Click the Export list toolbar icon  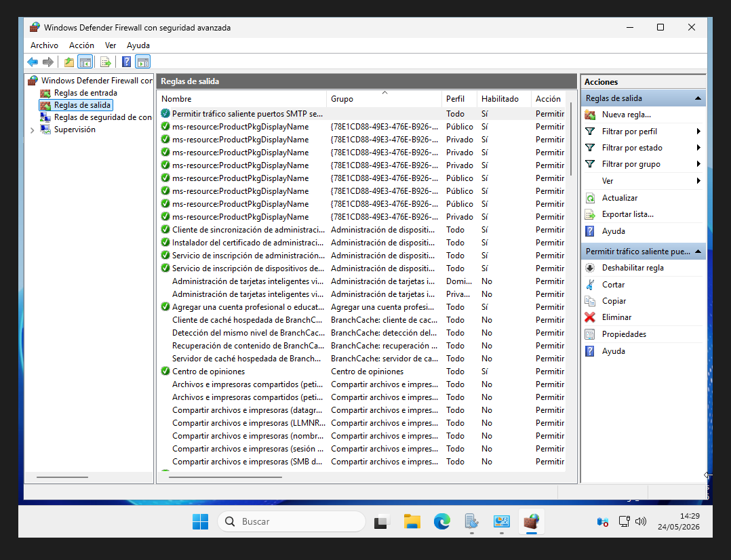106,62
